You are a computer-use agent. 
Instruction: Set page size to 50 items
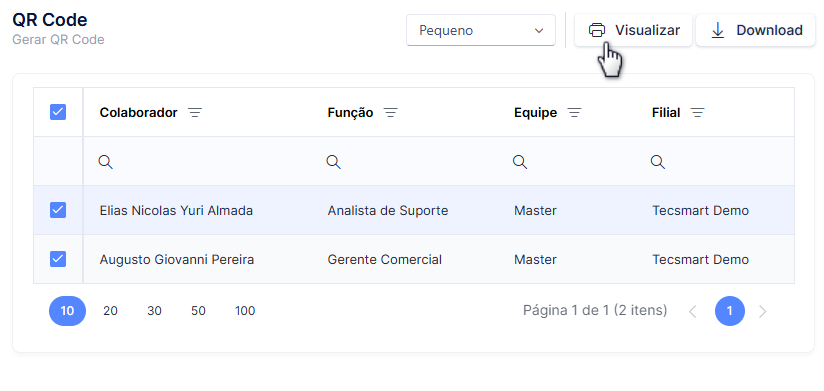(x=198, y=311)
